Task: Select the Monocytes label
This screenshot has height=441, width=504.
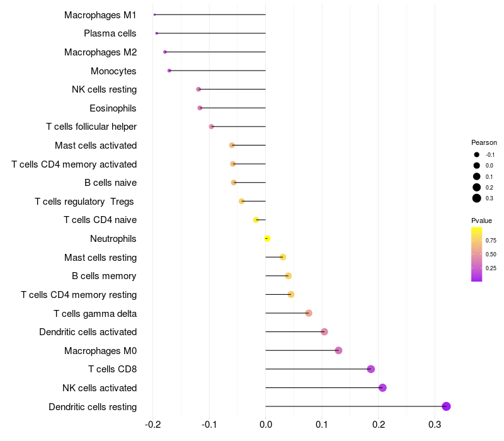Action: tap(113, 71)
